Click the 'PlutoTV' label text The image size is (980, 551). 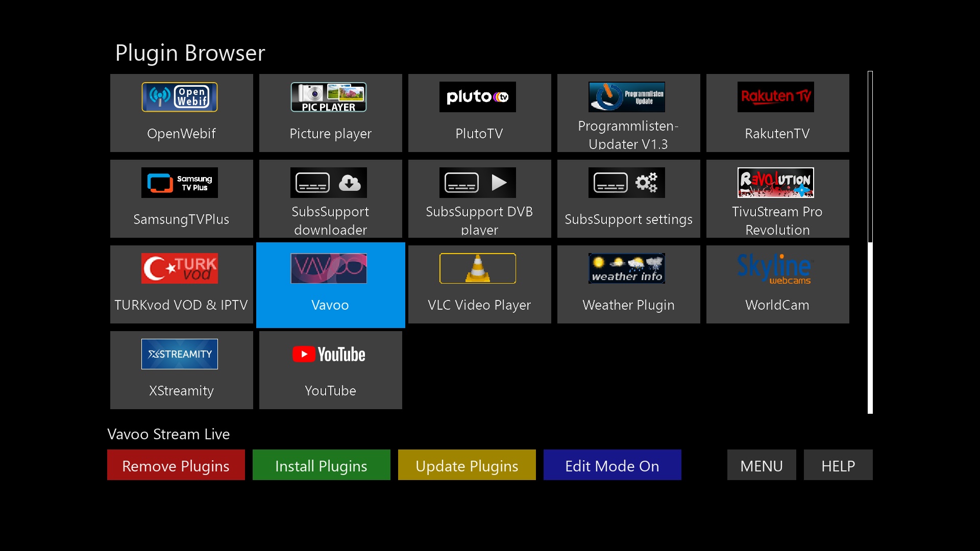click(x=479, y=134)
